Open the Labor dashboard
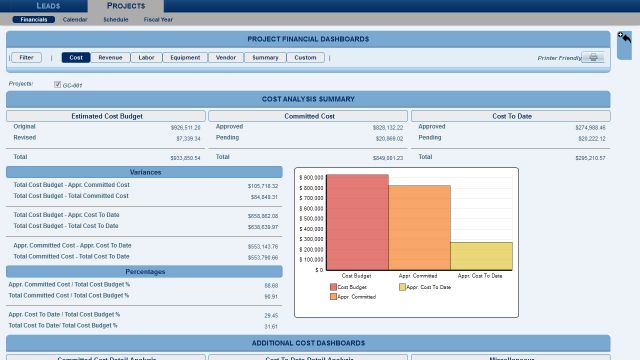 tap(146, 58)
